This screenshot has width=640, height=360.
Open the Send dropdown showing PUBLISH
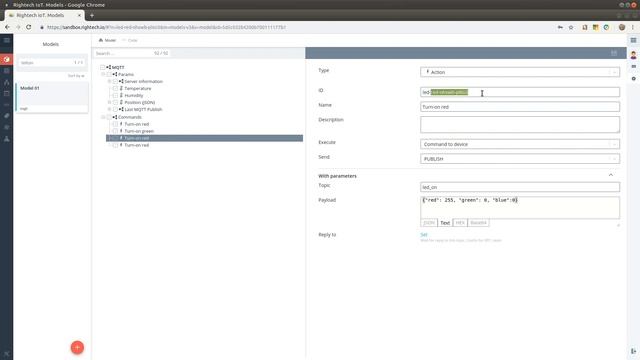[x=520, y=159]
